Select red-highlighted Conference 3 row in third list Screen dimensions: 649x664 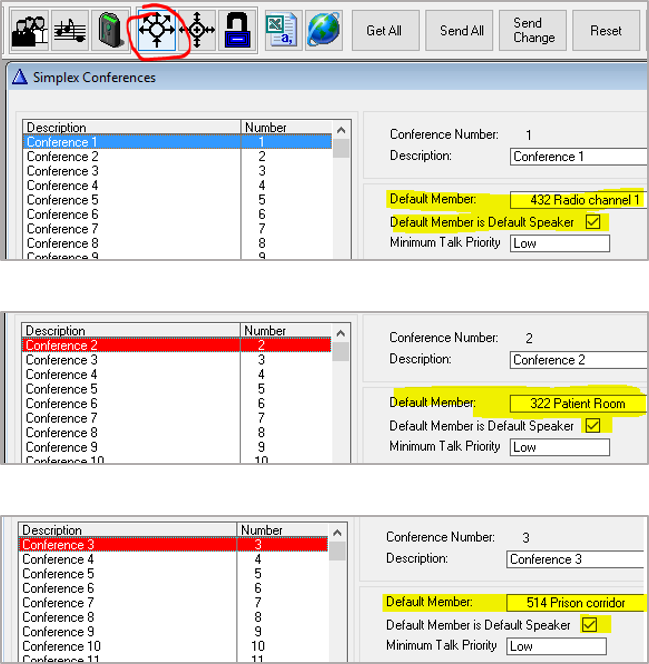click(173, 545)
